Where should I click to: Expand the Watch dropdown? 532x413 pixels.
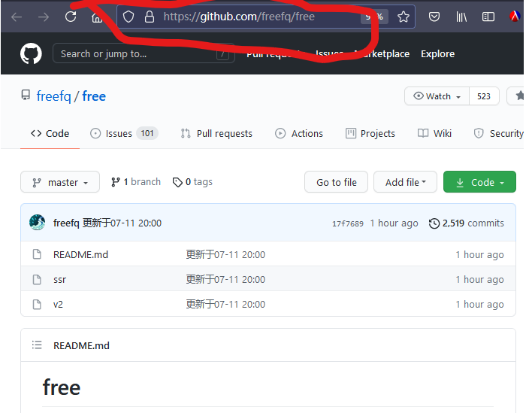437,96
